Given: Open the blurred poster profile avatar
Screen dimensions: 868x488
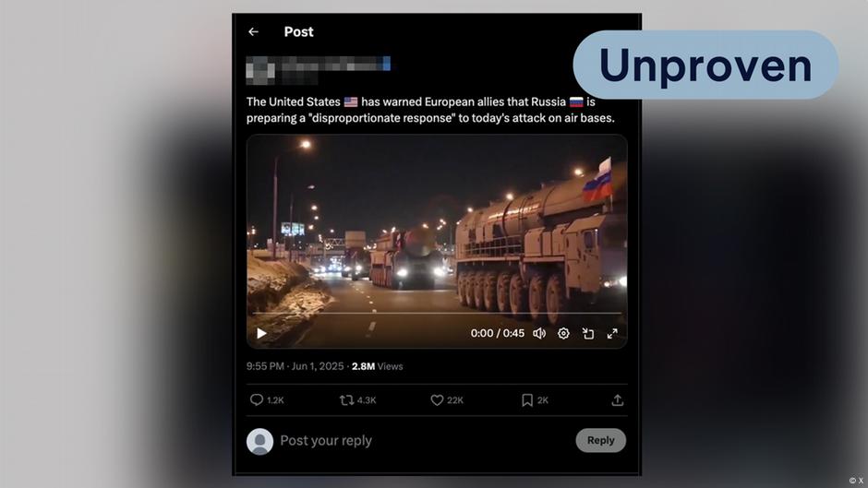Looking at the screenshot, I should pyautogui.click(x=260, y=70).
